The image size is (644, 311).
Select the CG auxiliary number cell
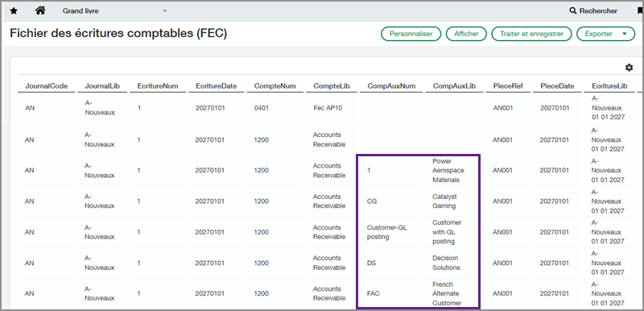[372, 201]
